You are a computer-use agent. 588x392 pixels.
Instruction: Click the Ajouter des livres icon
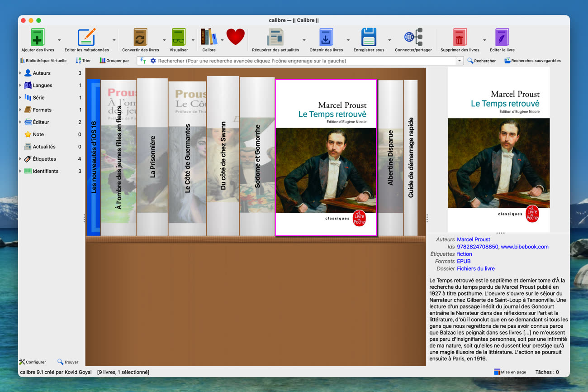click(38, 38)
